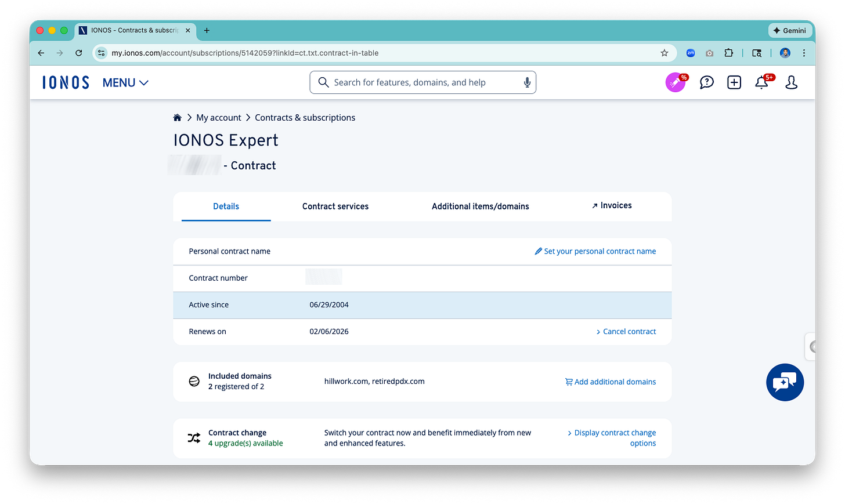The height and width of the screenshot is (504, 845).
Task: Open the floating AI chat assistant button
Action: (x=785, y=382)
